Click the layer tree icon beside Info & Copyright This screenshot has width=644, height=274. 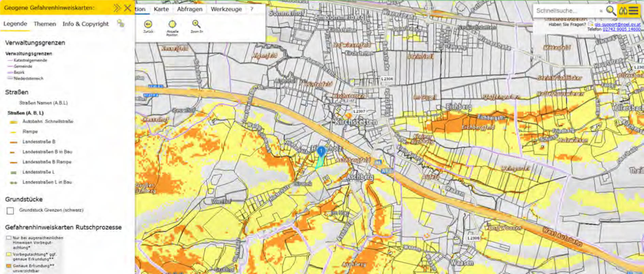click(x=121, y=24)
